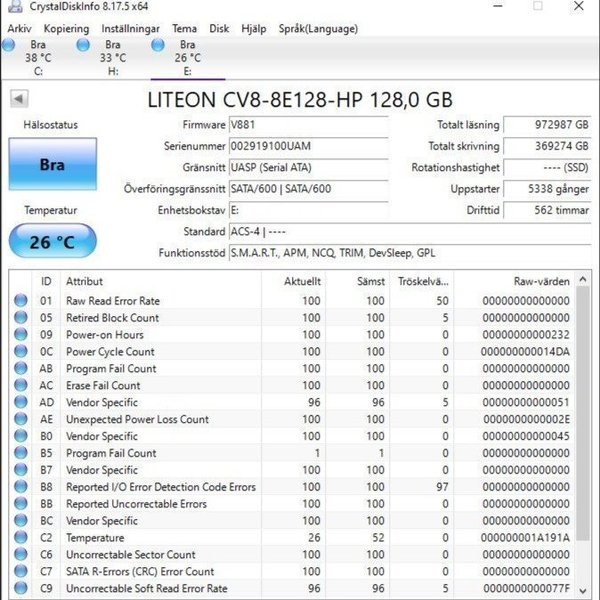Click raw value 00000000014DA

coord(525,351)
